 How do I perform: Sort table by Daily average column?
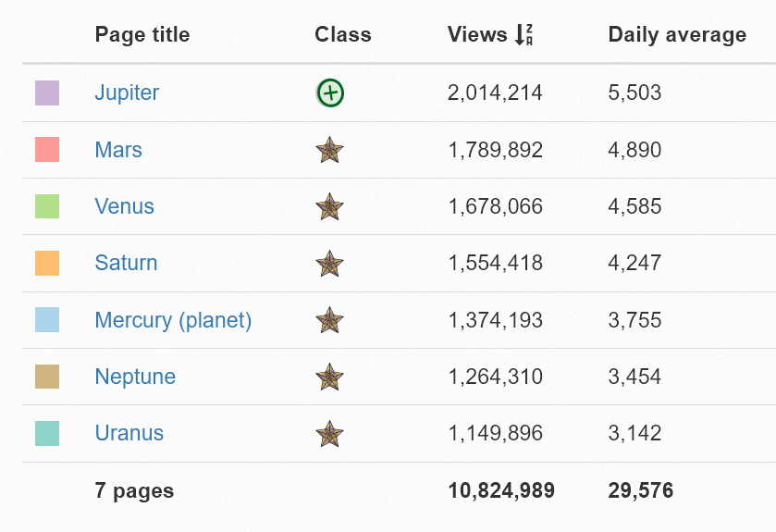coord(676,35)
